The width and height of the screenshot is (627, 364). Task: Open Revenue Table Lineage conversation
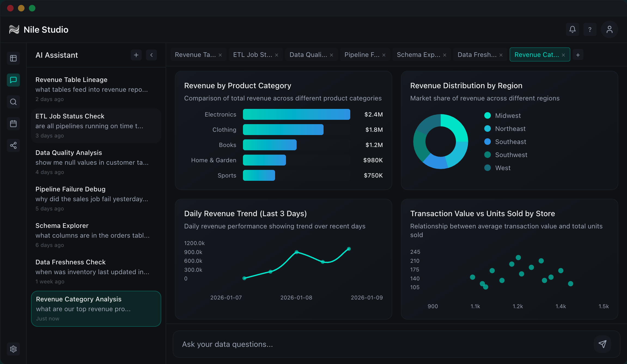(x=96, y=89)
